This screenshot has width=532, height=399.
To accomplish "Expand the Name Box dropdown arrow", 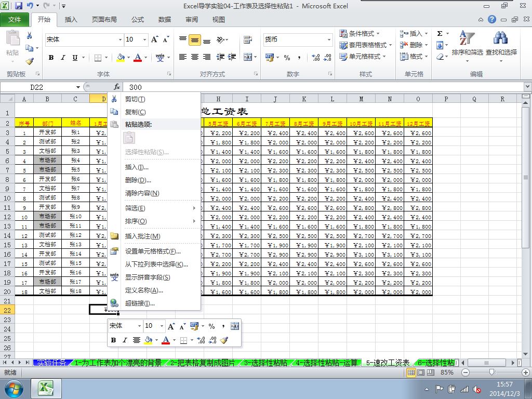I will (78, 87).
